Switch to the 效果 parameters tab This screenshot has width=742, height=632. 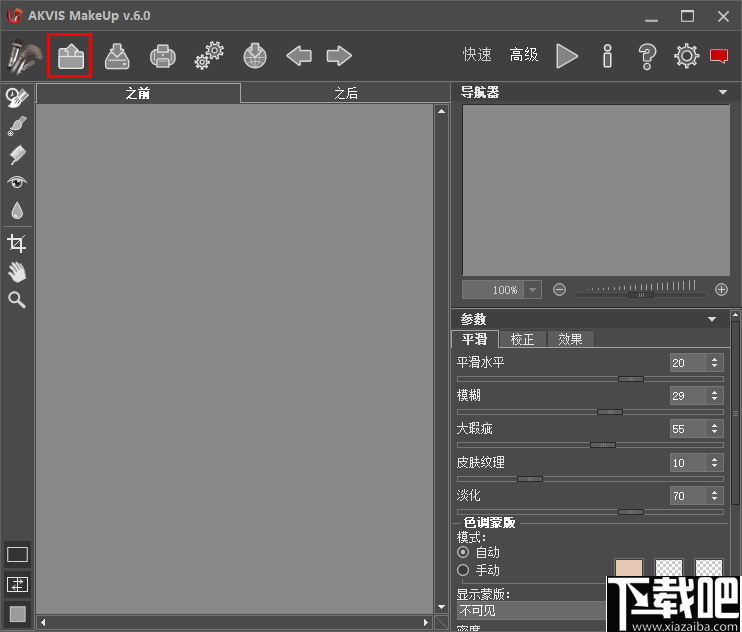(570, 339)
